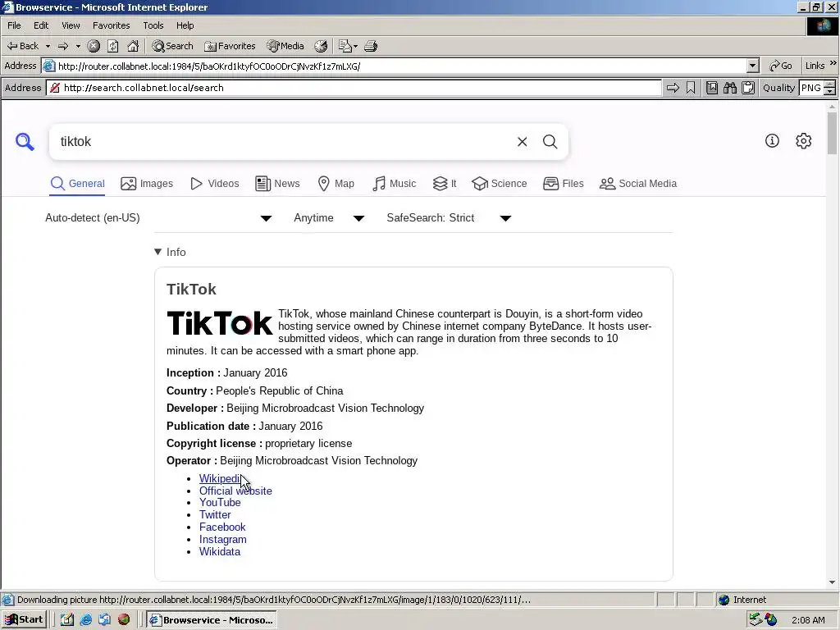
Task: Decrease Quality with the down stepper
Action: [x=830, y=92]
